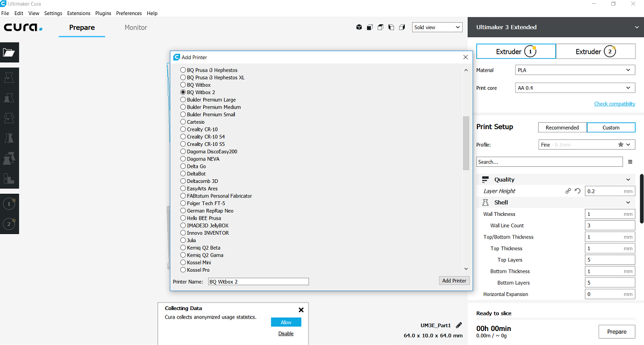Dismiss the Collecting Data notification

click(x=301, y=310)
